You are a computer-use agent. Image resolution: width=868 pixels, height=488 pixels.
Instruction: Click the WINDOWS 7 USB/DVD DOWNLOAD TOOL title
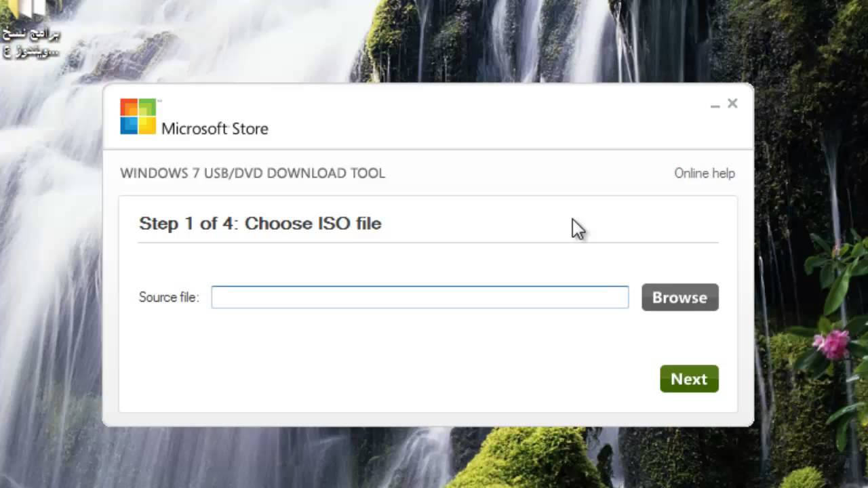point(252,173)
